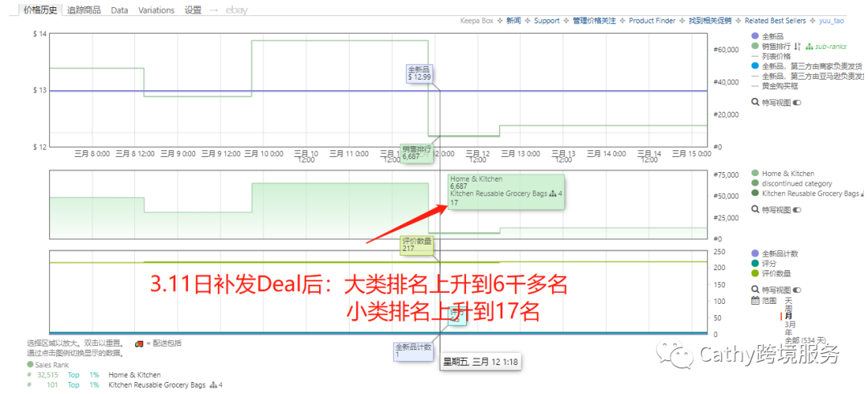Select the 月 time range
Screen dimensions: 868x394
tap(788, 316)
